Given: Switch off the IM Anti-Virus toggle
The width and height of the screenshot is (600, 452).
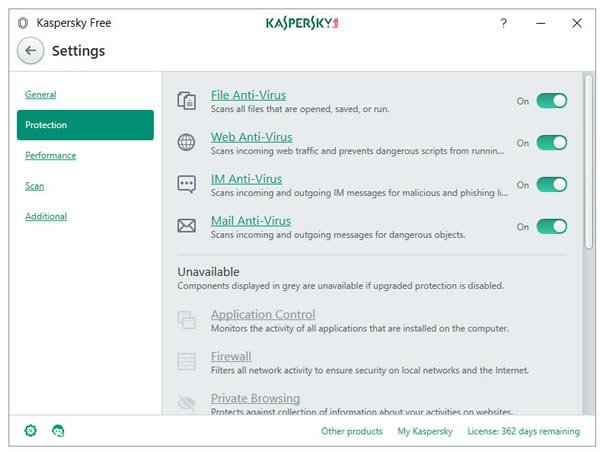Looking at the screenshot, I should 551,184.
